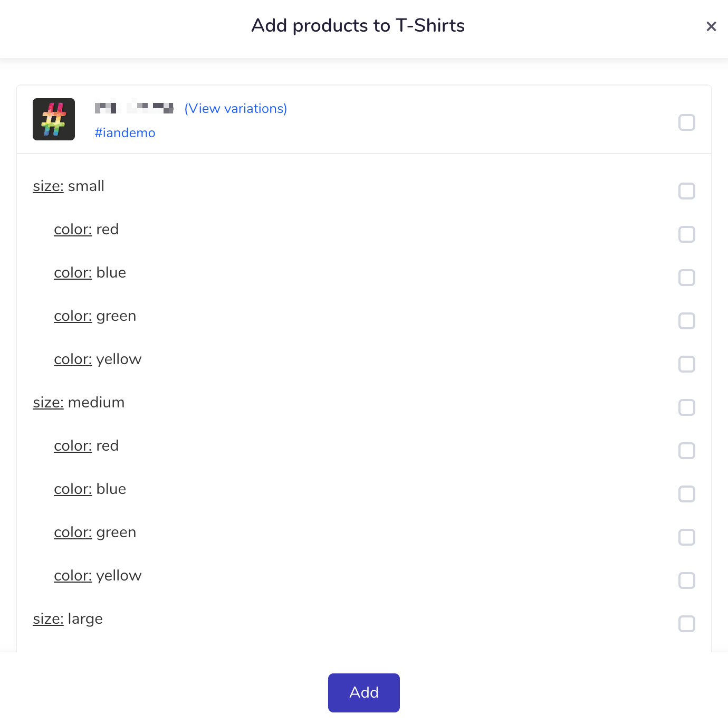Tick color green under size small
This screenshot has height=723, width=728.
tap(687, 321)
